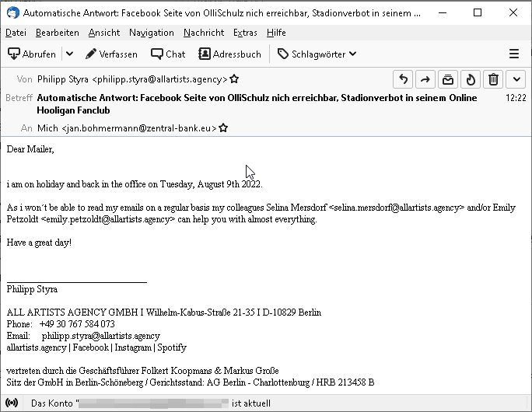Open the Ansicht menu

coord(103,33)
